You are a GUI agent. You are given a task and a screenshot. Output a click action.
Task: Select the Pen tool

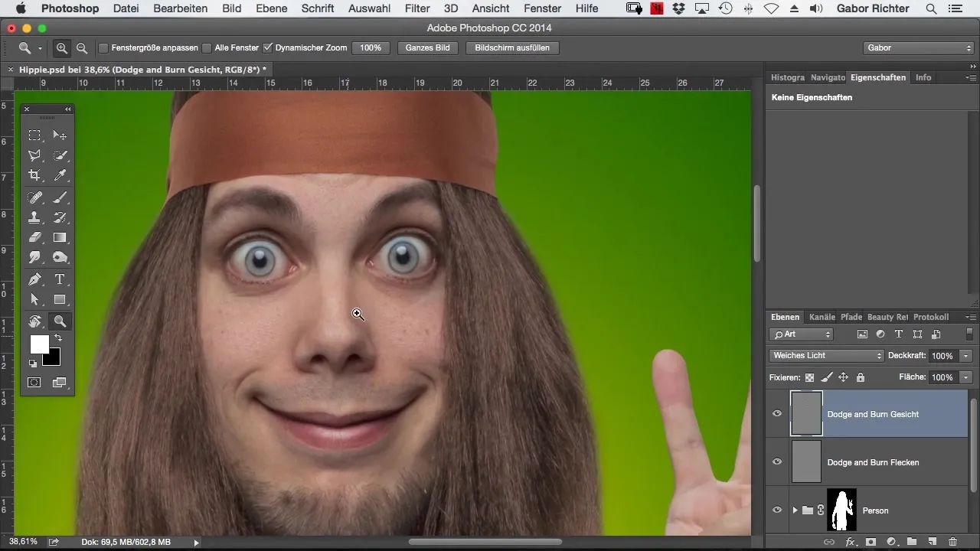click(x=35, y=279)
